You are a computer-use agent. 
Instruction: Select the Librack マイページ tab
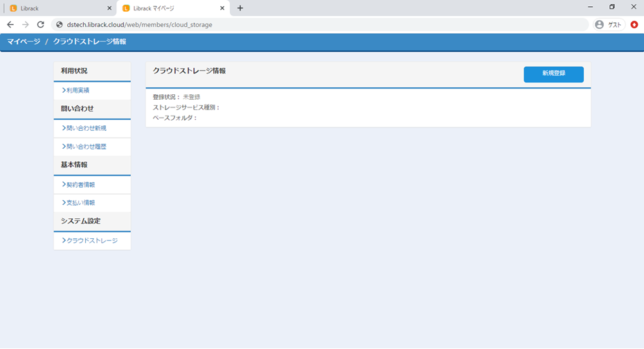[x=172, y=8]
